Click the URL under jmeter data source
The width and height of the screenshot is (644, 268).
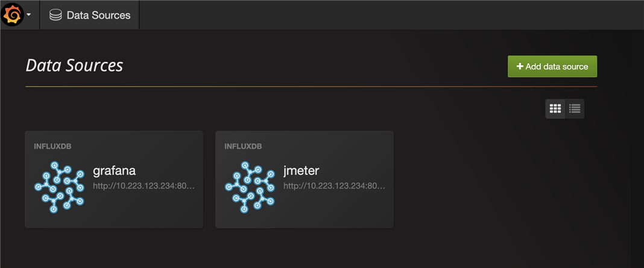[334, 186]
